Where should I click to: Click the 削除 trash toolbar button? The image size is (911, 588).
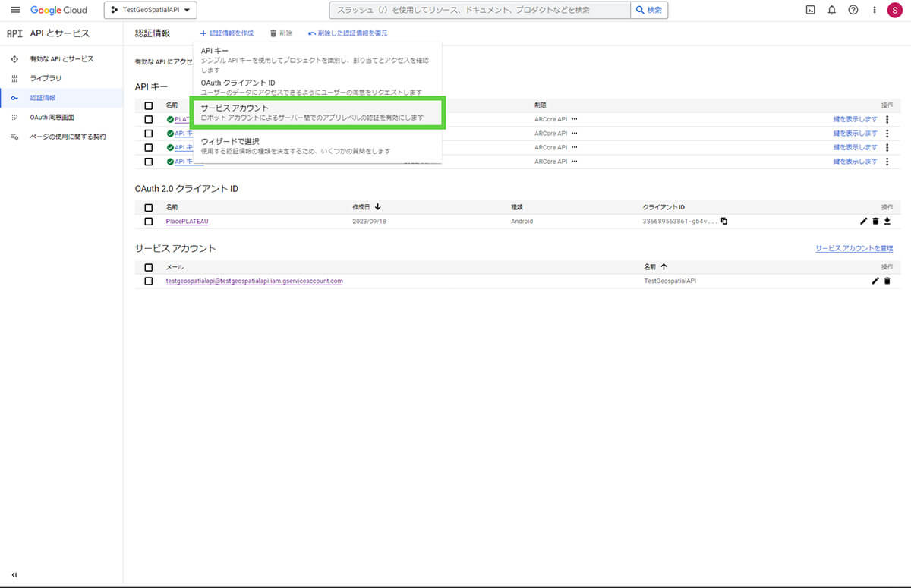tap(281, 33)
